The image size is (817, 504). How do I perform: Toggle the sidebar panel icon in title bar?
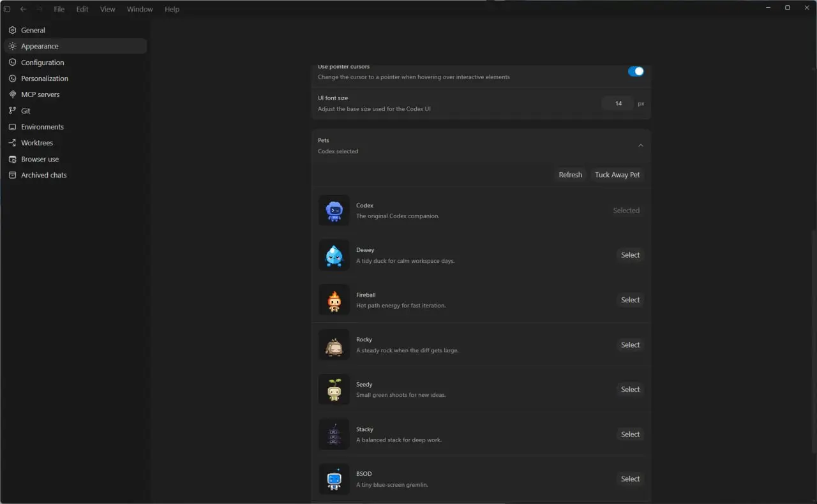(x=8, y=9)
